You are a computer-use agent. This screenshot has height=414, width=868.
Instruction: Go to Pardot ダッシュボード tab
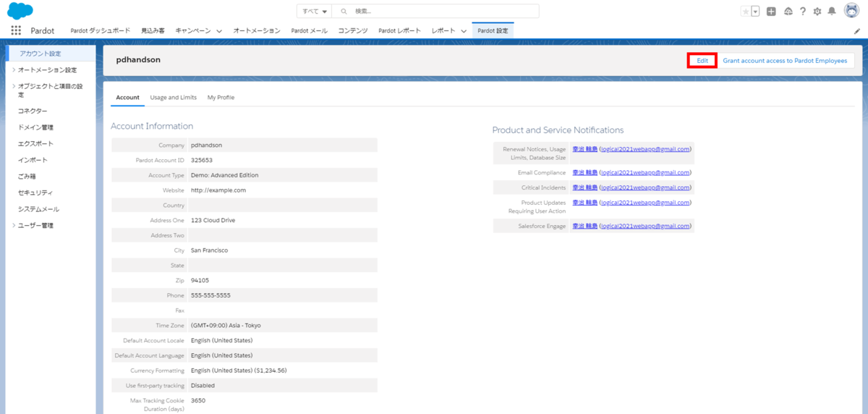[101, 31]
